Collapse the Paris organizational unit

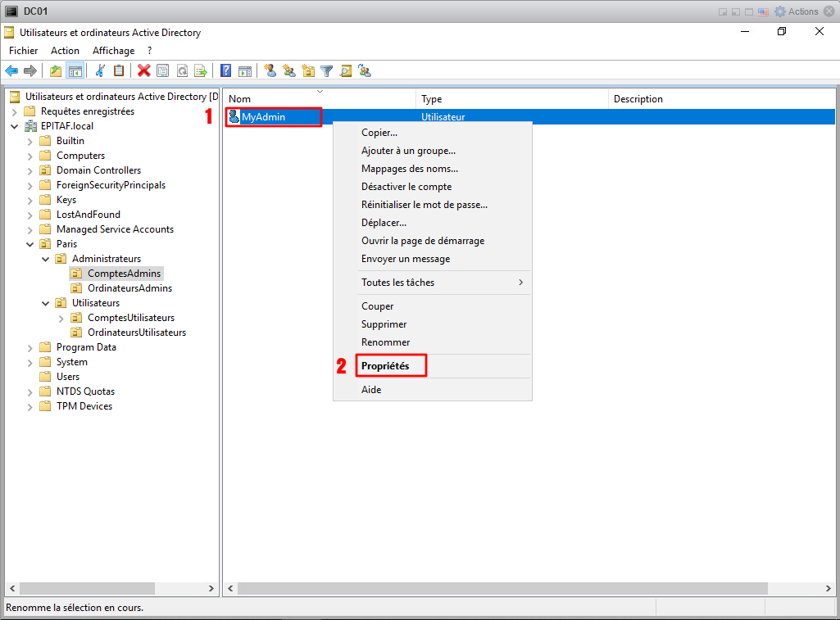coord(30,244)
